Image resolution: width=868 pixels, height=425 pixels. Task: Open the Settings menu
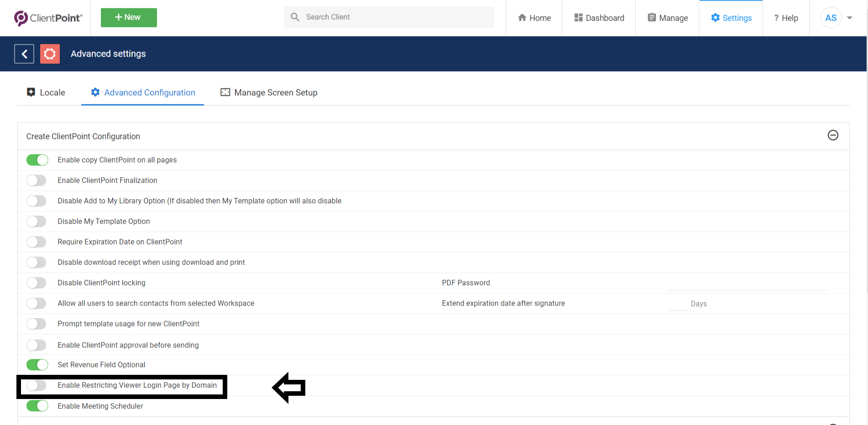(x=731, y=18)
